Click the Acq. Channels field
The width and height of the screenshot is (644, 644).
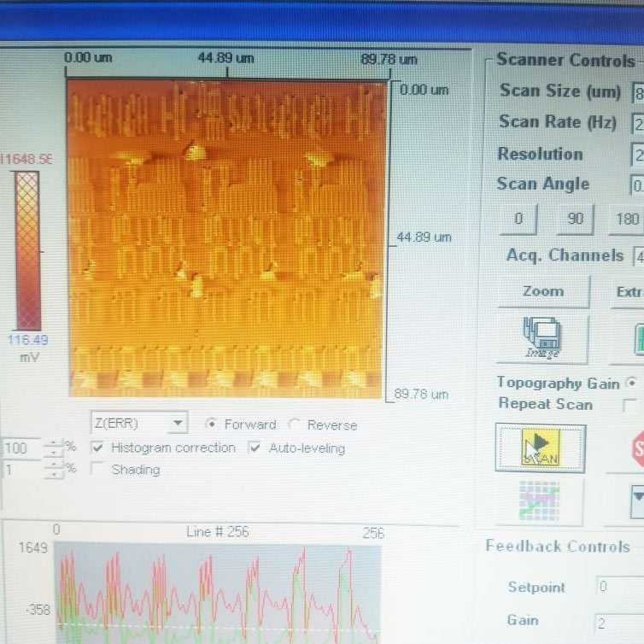click(639, 257)
